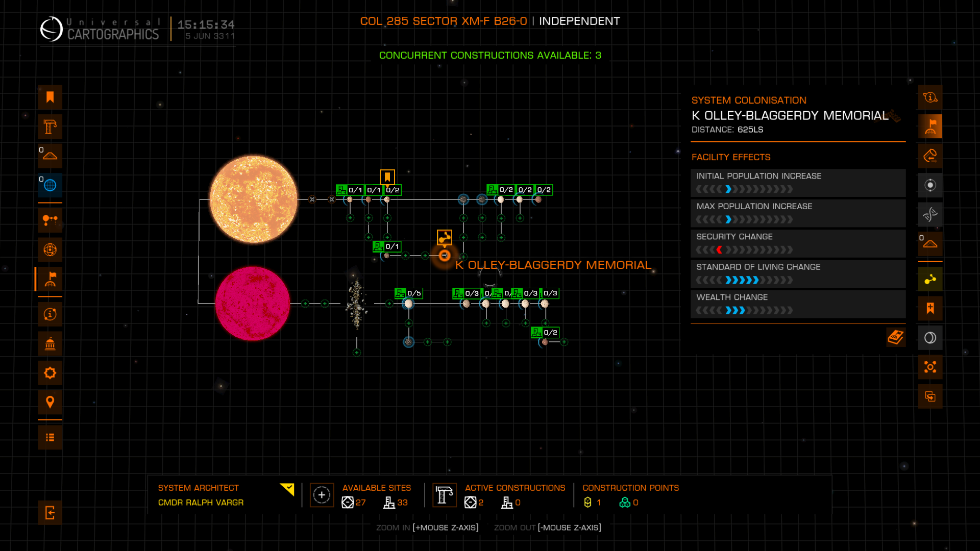Image resolution: width=980 pixels, height=551 pixels.
Task: Click the K Olley-Blaggerdy Memorial station marker
Action: [445, 256]
